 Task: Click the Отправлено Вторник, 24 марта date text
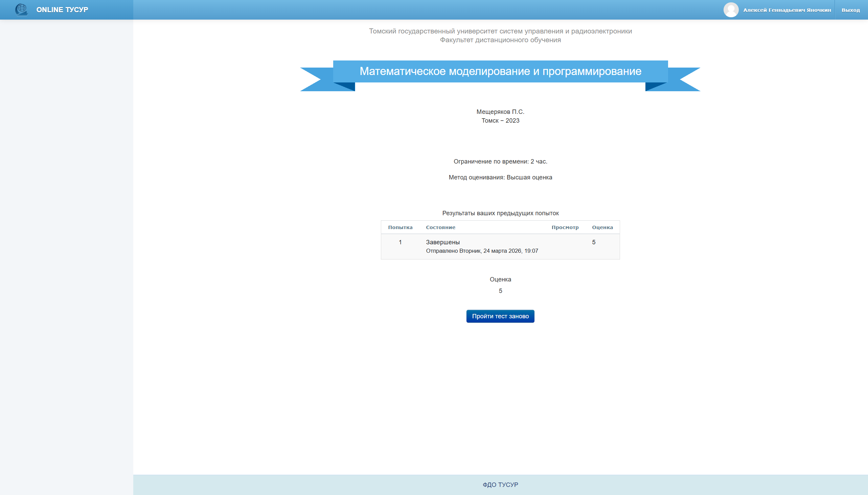[x=482, y=251]
